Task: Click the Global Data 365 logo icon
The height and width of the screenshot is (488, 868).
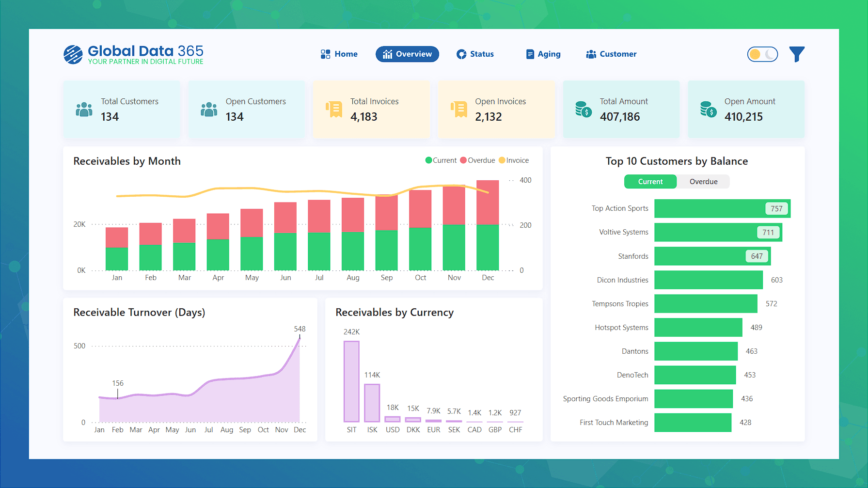Action: [x=73, y=54]
